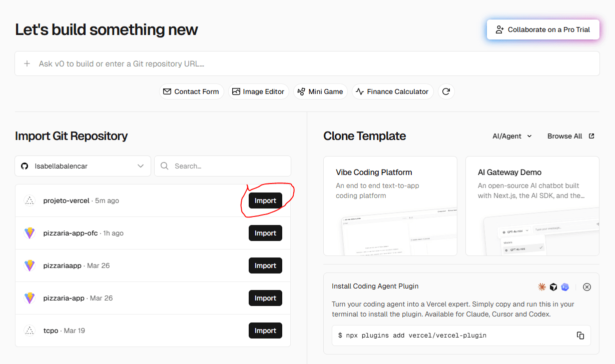Viewport: 615px width, 364px height.
Task: Select the Contact Form suggestion
Action: pyautogui.click(x=191, y=91)
